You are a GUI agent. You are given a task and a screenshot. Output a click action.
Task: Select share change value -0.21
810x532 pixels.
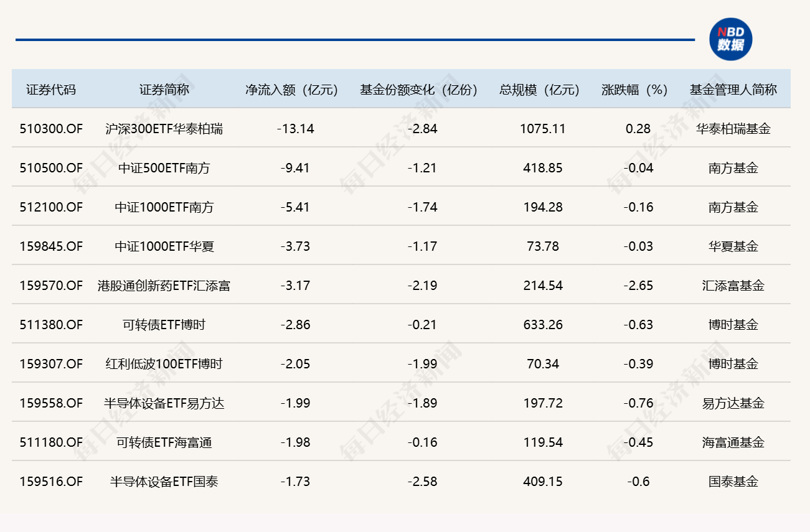[x=422, y=325]
